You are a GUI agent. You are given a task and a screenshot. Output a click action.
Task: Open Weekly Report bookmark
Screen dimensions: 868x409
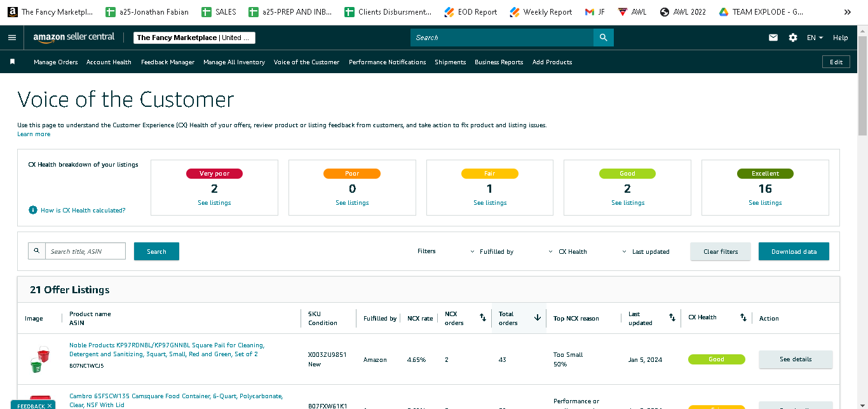tap(541, 12)
